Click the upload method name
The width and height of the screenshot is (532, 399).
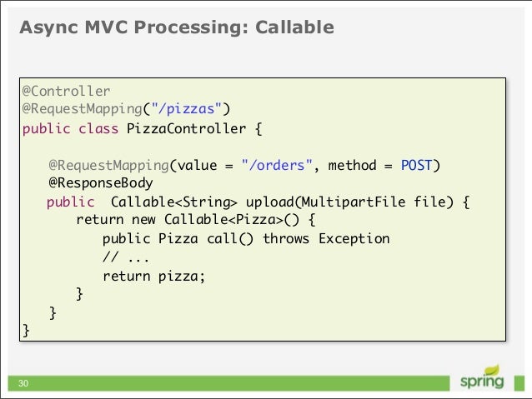click(x=269, y=202)
